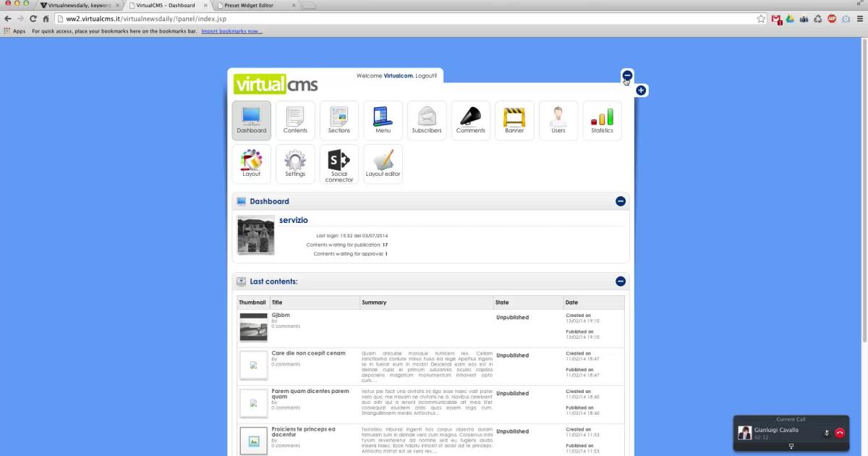Viewport: 868px width, 456px height.
Task: Open the Sections module icon
Action: tap(339, 119)
